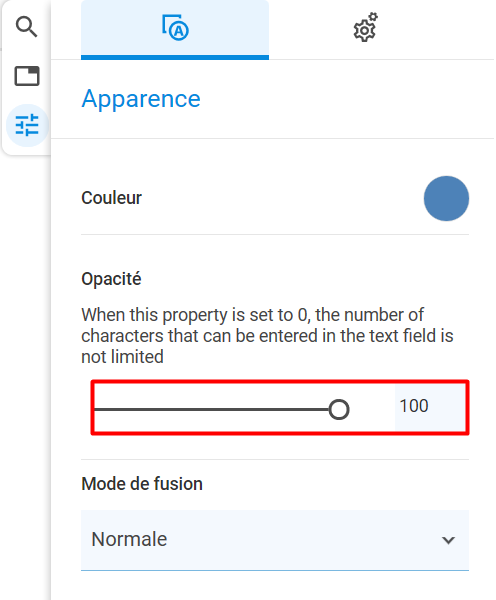The image size is (496, 600).
Task: Select the tune sliders properties icon
Action: [x=27, y=125]
